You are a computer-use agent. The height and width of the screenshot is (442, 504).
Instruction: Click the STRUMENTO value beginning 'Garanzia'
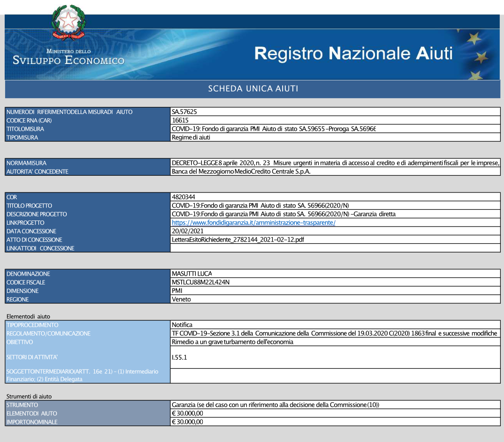point(276,405)
